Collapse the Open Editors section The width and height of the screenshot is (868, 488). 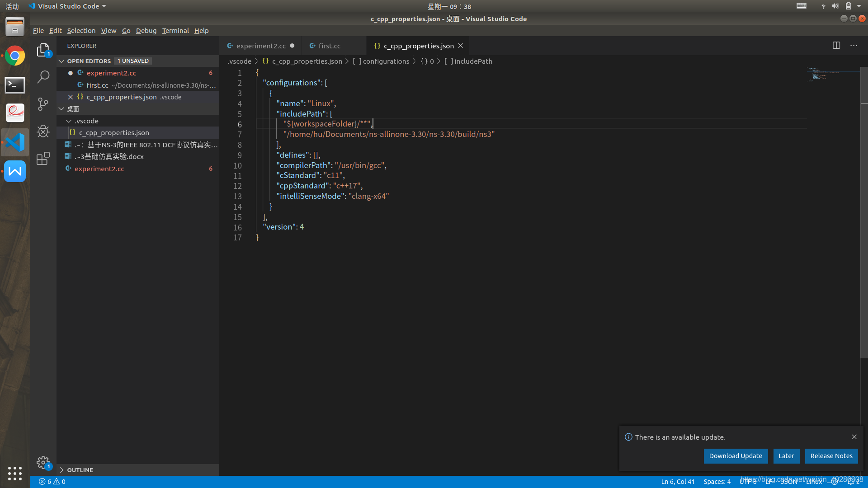point(61,61)
